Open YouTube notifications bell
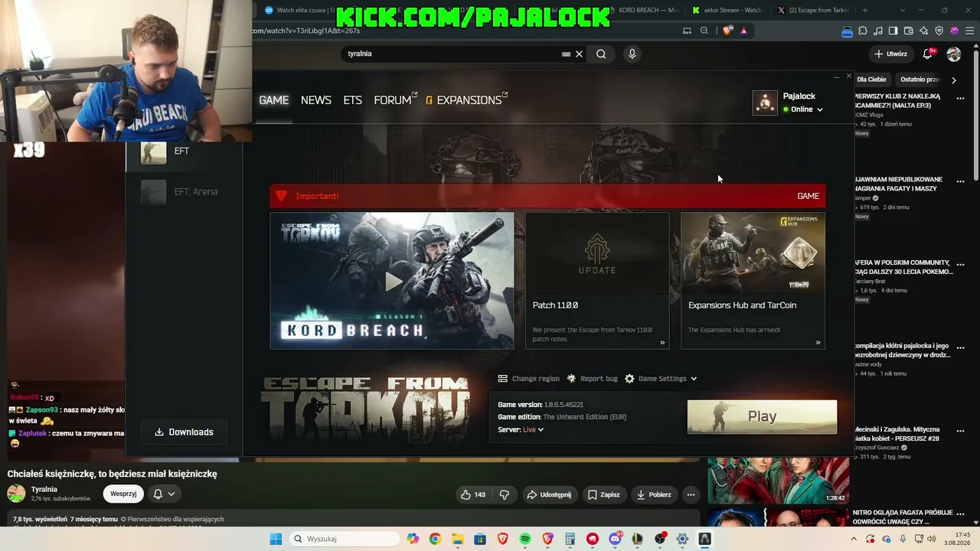980x551 pixels. (x=928, y=54)
